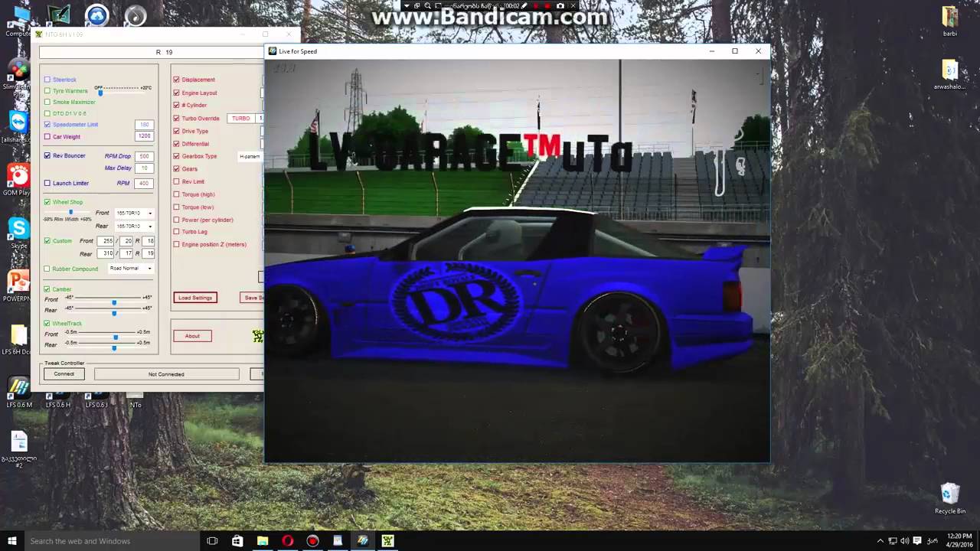Click the Max Delay input field
980x551 pixels.
point(144,168)
